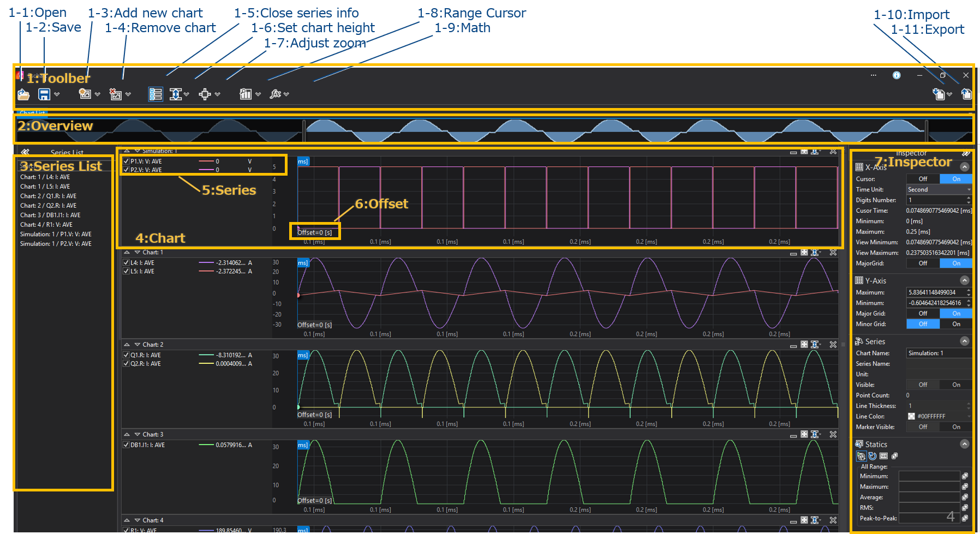Select 'Chart: 2 / Q1.R: I: AVE' in the Series List
The image size is (980, 534).
pyautogui.click(x=49, y=196)
